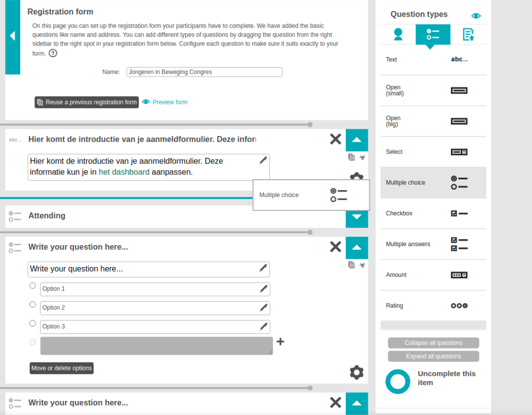Select the Open (big) question type
532x415 pixels.
(433, 121)
